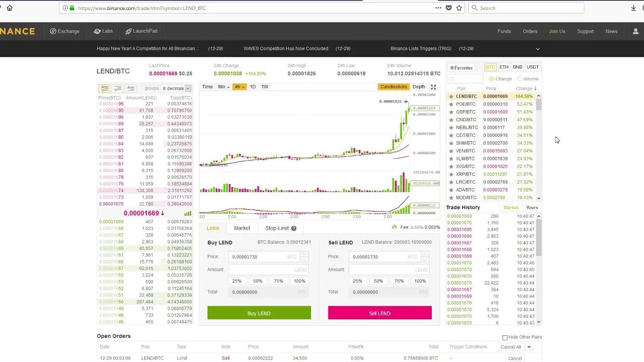Click the pink Sell LEND button
This screenshot has height=362, width=644.
[380, 313]
